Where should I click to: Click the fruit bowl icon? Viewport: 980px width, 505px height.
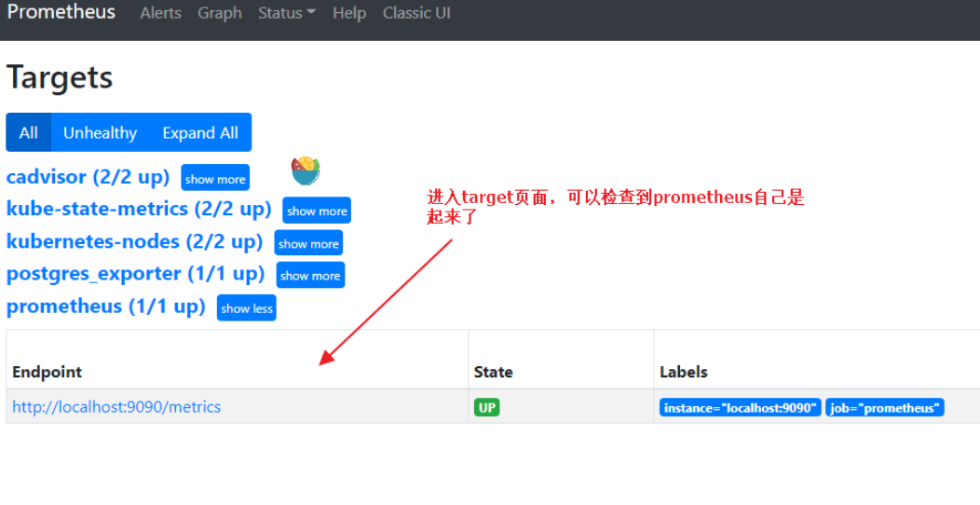point(306,171)
